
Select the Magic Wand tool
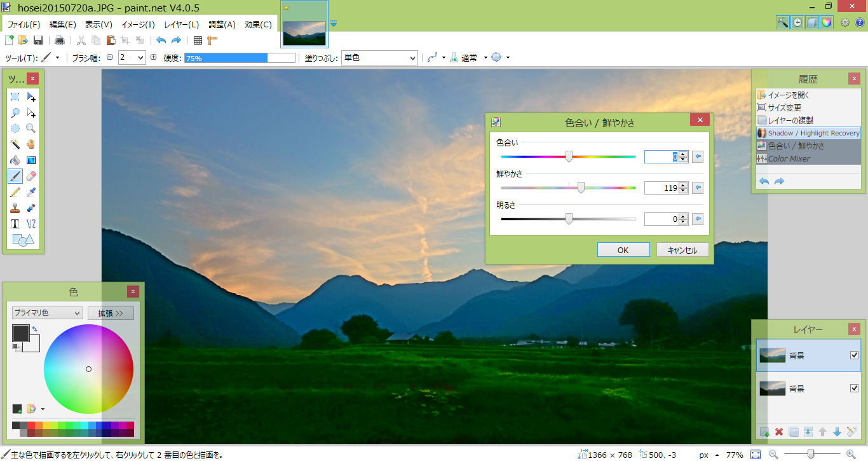pos(15,144)
